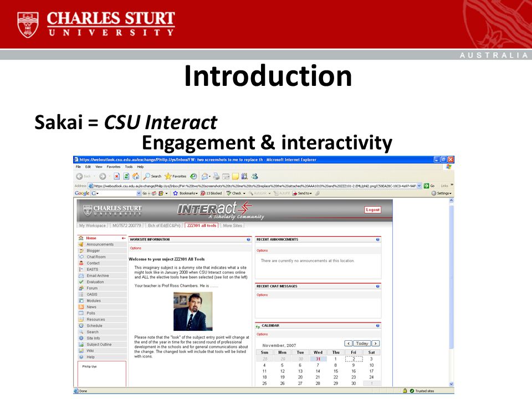Click help icon in Calendar panel header

pos(377,326)
